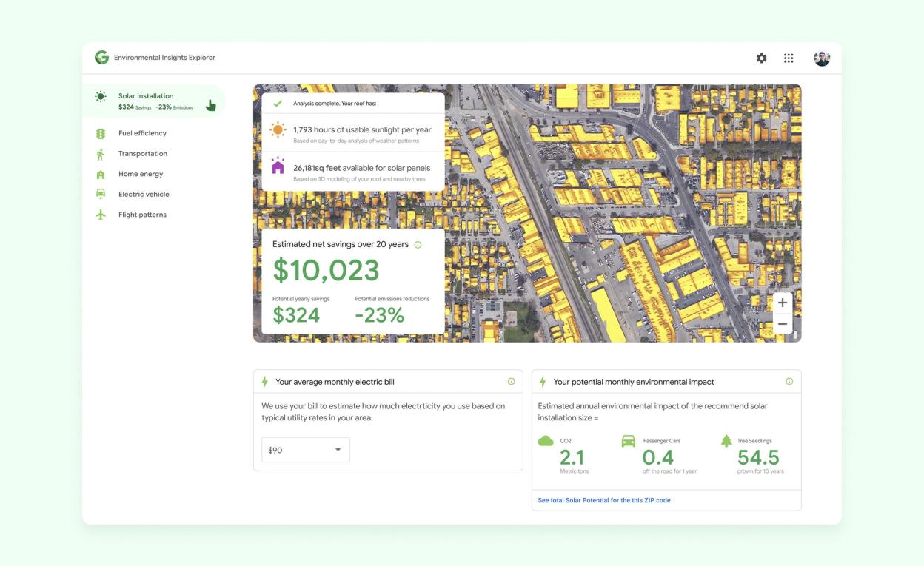Click the 54.5 Tree Seedlings value
Viewport: 924px width, 566px height.
pyautogui.click(x=758, y=458)
